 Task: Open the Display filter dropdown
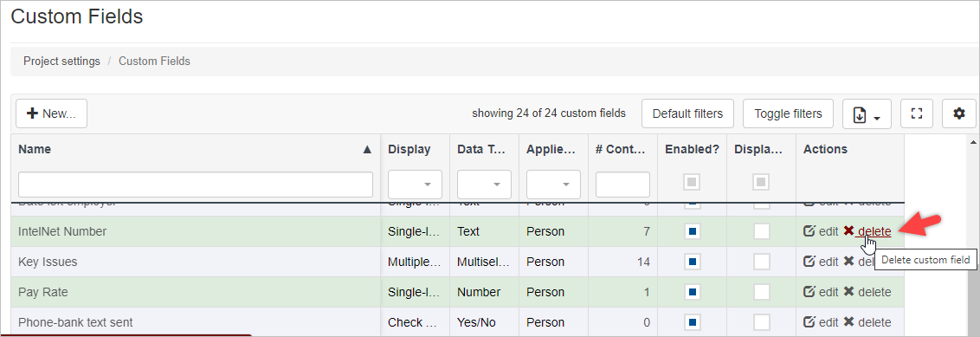(x=415, y=185)
